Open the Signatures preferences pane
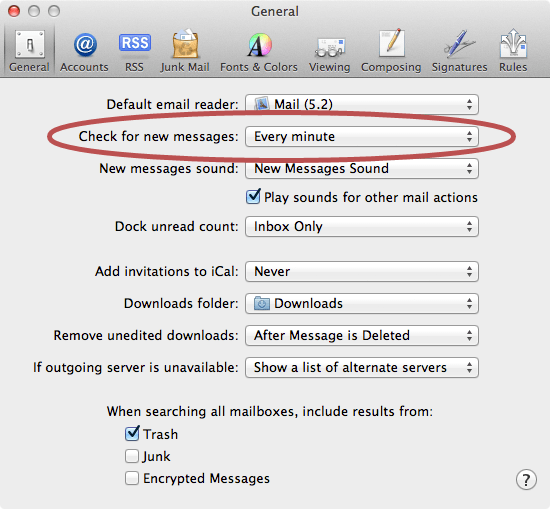Image resolution: width=550 pixels, height=509 pixels. (x=460, y=51)
